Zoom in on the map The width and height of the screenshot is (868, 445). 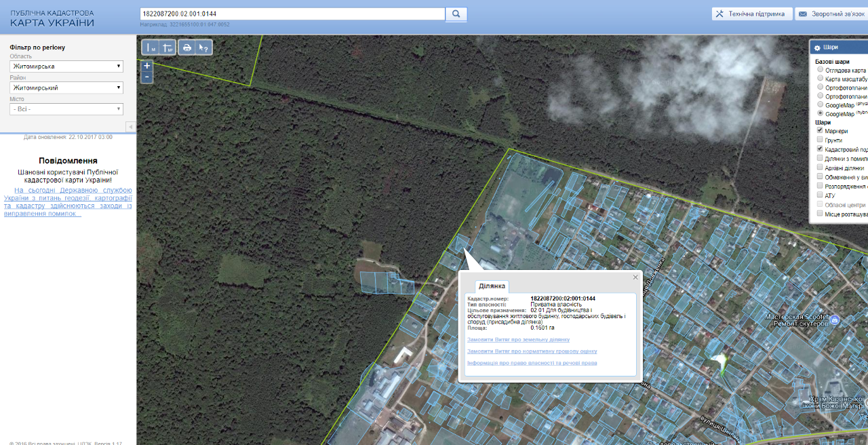(147, 66)
